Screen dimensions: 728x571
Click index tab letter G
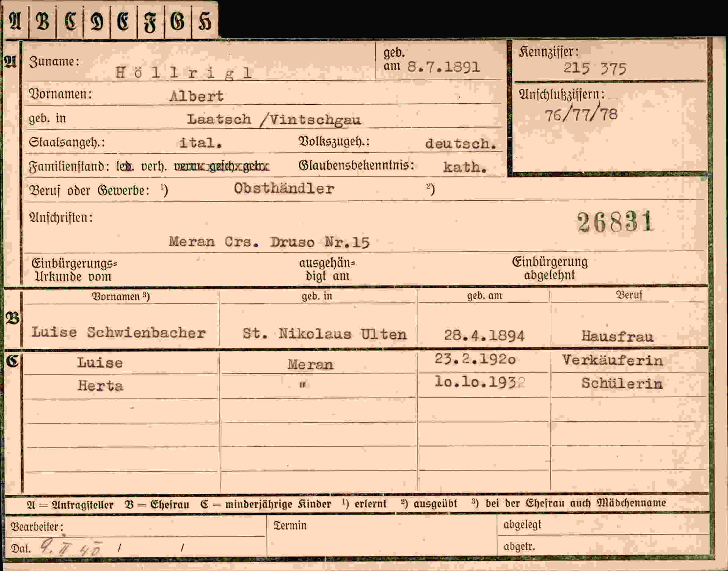pos(177,22)
